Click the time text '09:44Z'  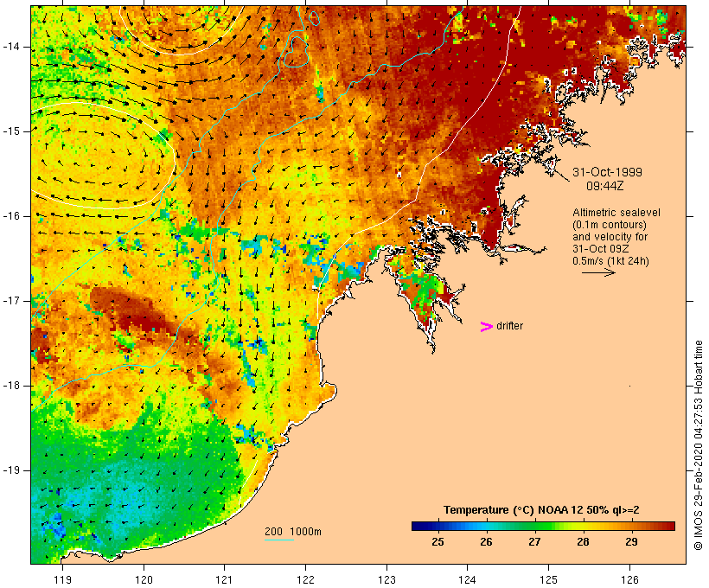pyautogui.click(x=605, y=186)
